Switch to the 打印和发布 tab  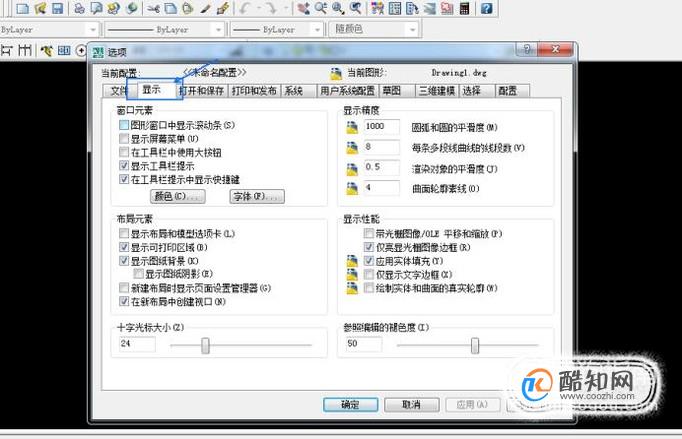coord(254,90)
